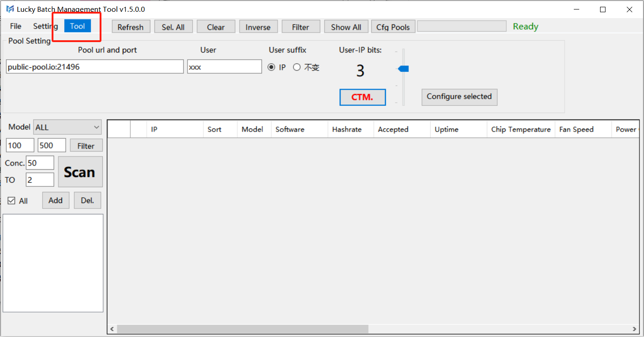Click the Pool url and port field

pyautogui.click(x=95, y=67)
